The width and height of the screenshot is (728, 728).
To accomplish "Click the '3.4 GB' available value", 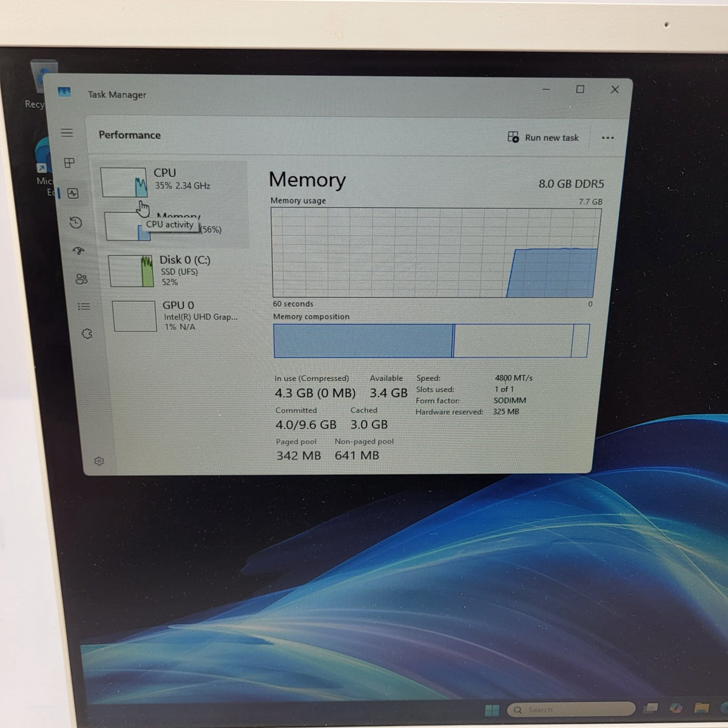I will pos(388,393).
